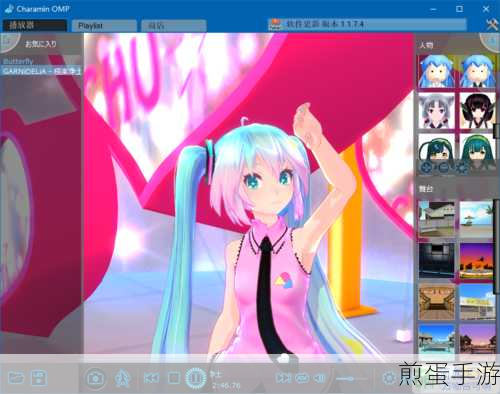
Task: Select the お気に入り favorites heading
Action: pos(41,44)
